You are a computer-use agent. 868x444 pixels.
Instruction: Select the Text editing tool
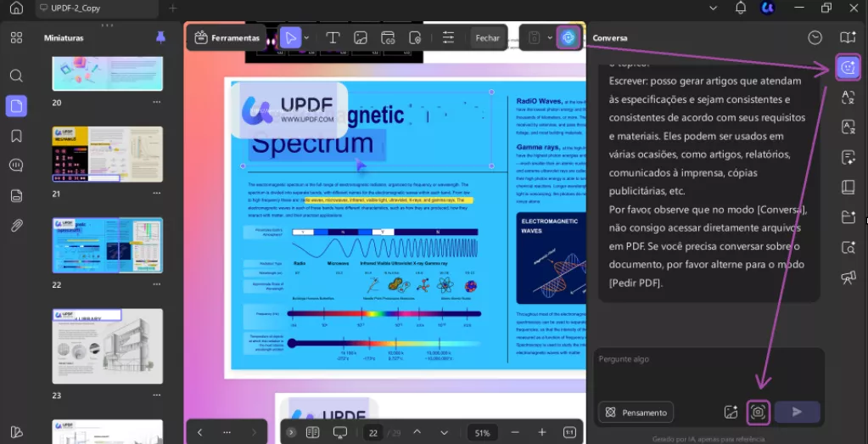[333, 37]
